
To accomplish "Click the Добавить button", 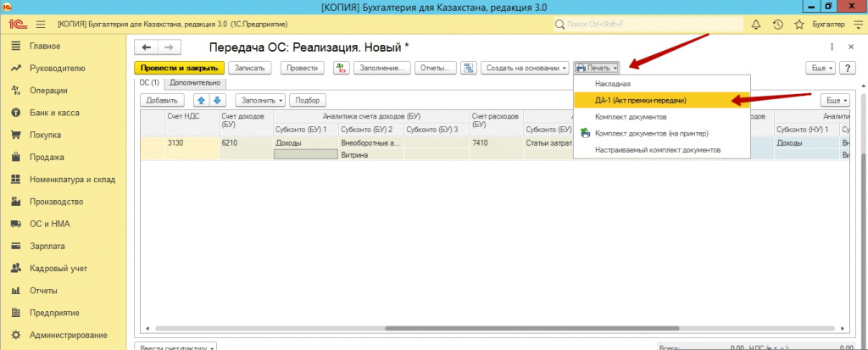I will (162, 100).
